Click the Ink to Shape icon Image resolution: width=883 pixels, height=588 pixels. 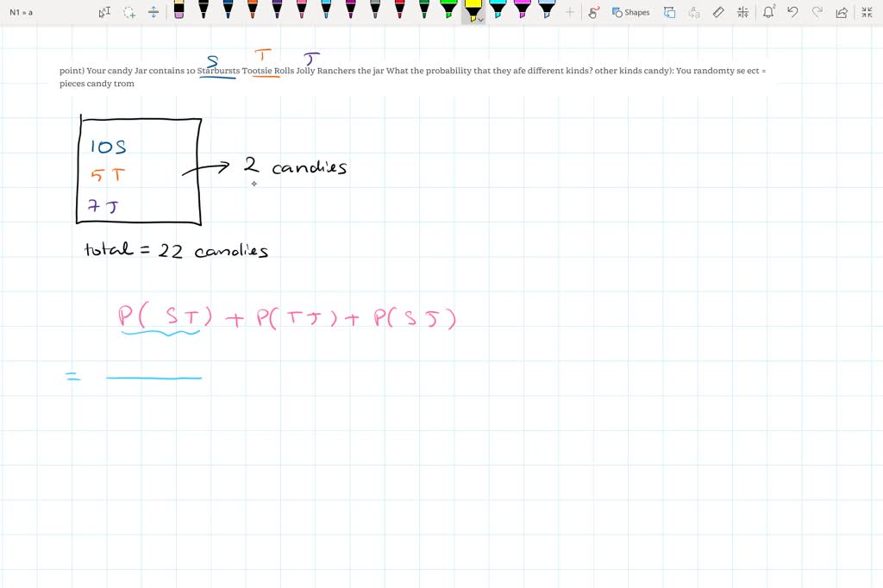669,12
